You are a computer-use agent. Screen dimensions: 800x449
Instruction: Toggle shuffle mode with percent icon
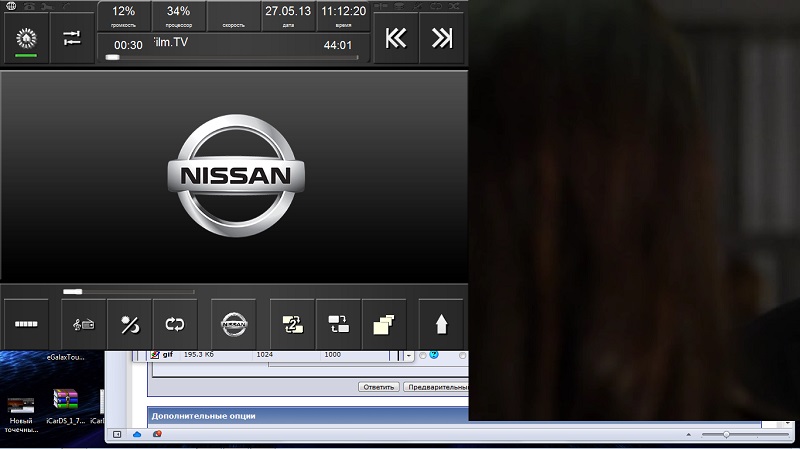[x=130, y=324]
